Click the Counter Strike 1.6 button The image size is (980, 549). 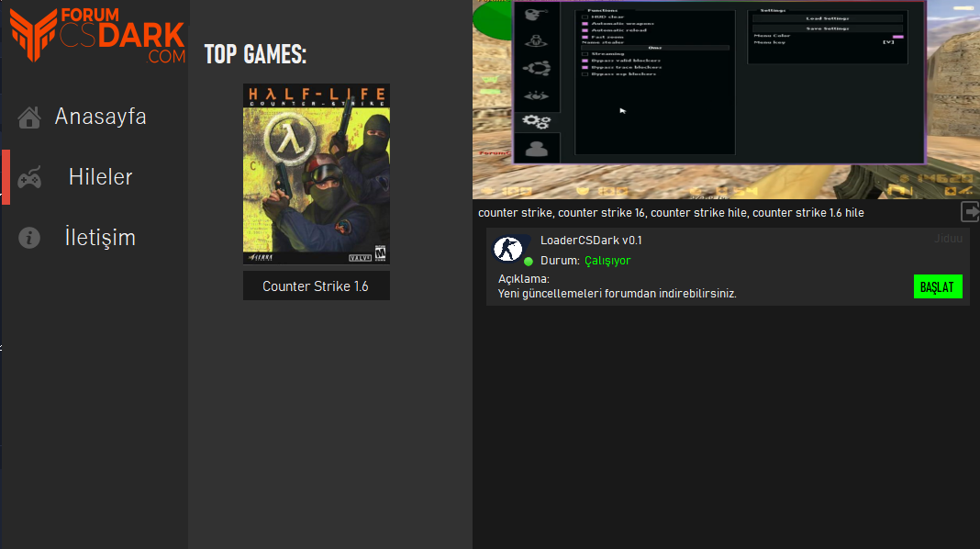(x=317, y=286)
